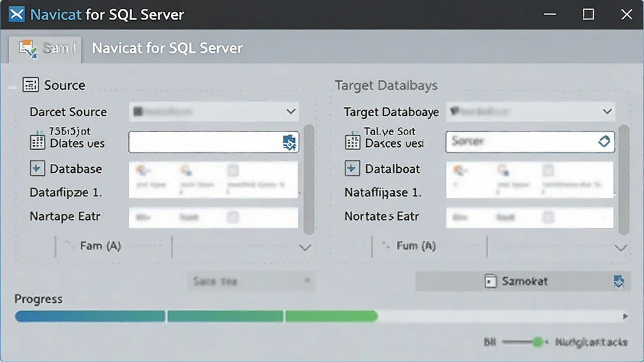This screenshot has width=644, height=362.
Task: Click the arrow at end of progress bar
Action: [625, 317]
